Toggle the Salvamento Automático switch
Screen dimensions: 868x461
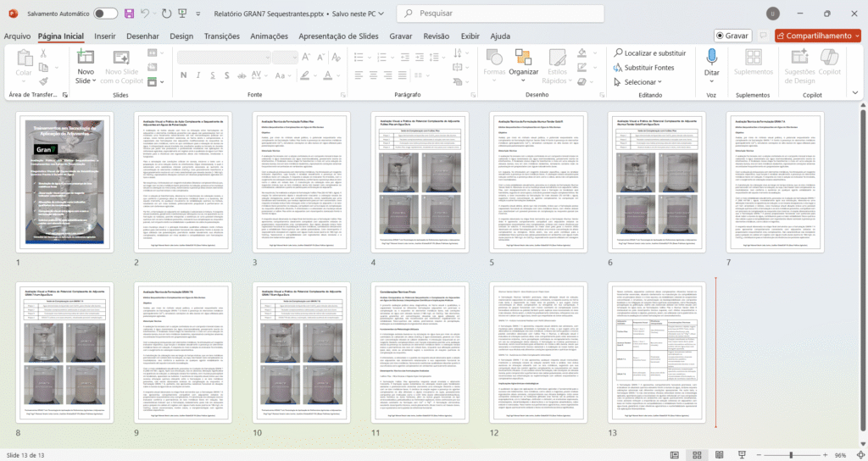click(105, 14)
